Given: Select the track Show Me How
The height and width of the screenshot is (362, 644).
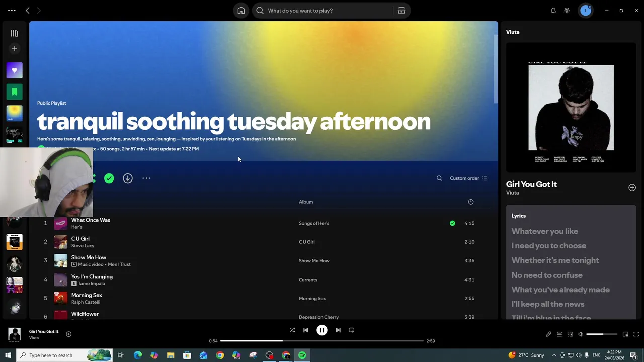Looking at the screenshot, I should 89,257.
